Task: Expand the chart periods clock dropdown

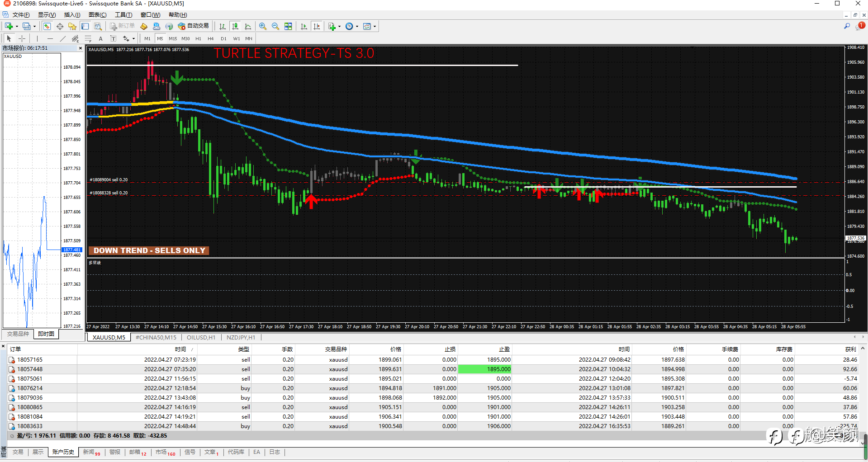Action: [357, 26]
